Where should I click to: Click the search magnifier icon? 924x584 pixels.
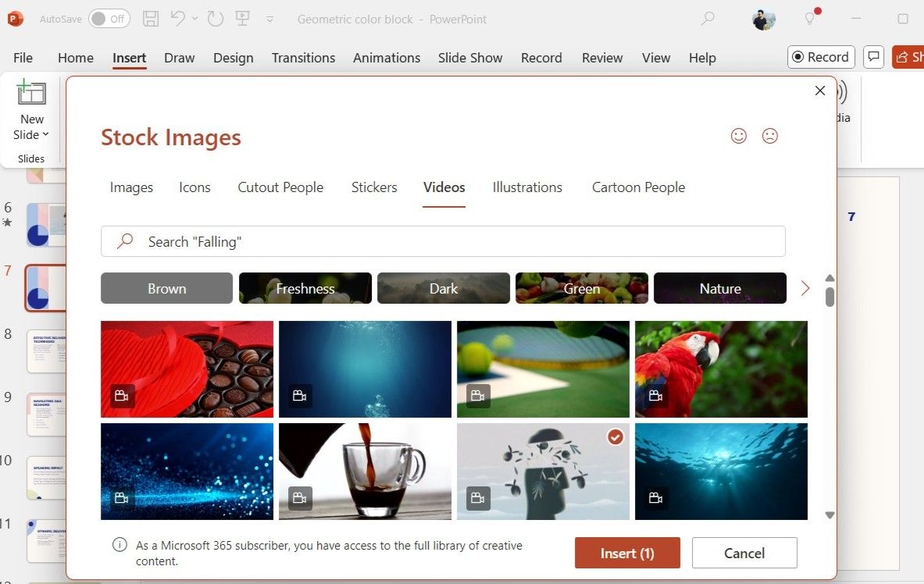coord(123,241)
